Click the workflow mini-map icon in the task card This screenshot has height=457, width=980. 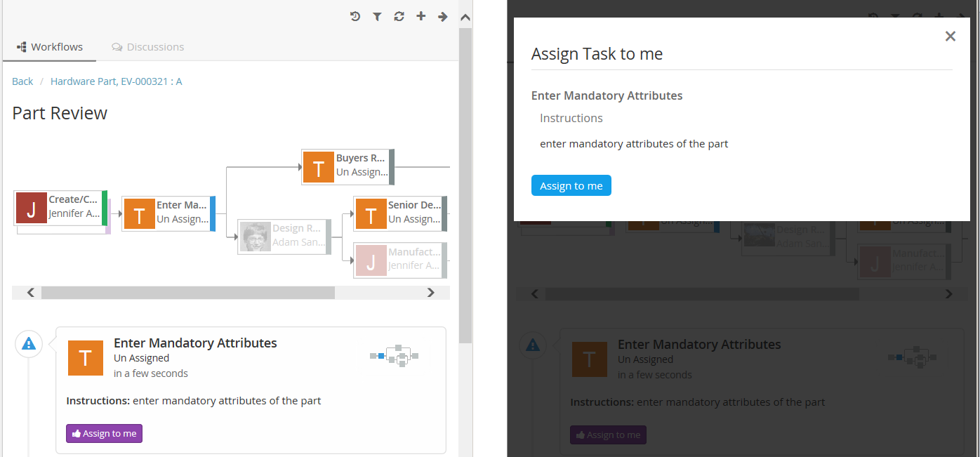(394, 356)
